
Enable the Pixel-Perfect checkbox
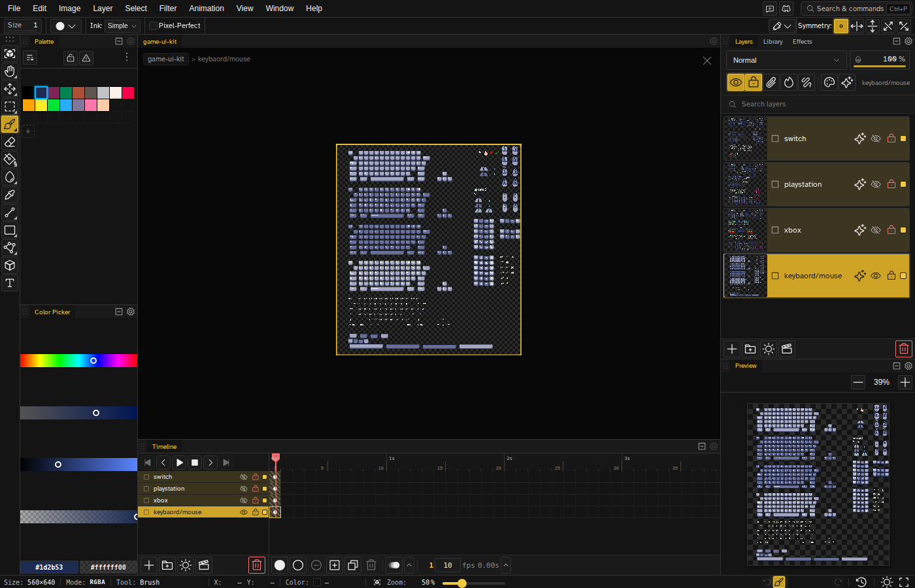154,26
